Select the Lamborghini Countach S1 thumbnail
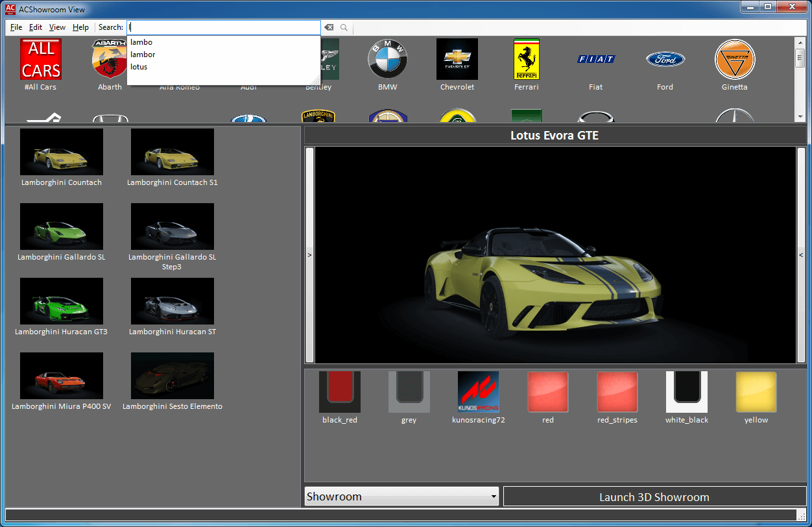Image resolution: width=812 pixels, height=527 pixels. tap(173, 152)
